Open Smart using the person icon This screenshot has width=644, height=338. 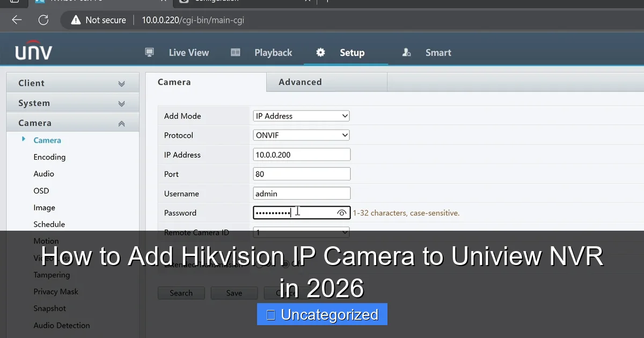[x=406, y=52]
